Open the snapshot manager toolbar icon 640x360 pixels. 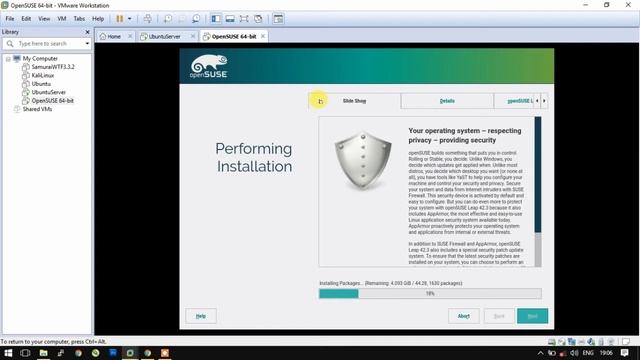pyautogui.click(x=196, y=19)
